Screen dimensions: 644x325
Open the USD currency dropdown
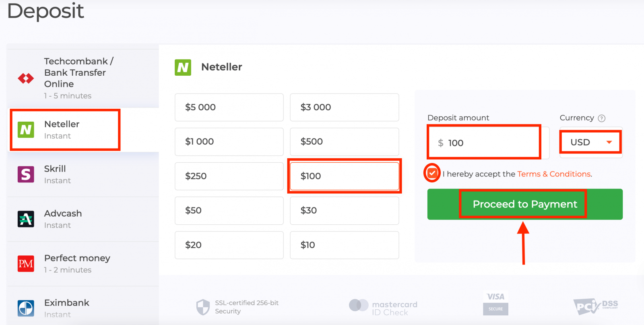click(590, 142)
